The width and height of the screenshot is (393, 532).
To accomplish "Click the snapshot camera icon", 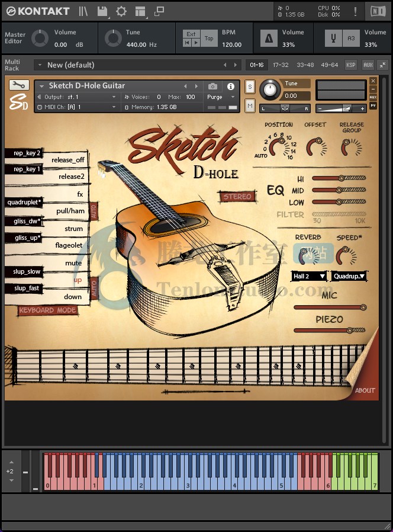I will [x=212, y=86].
